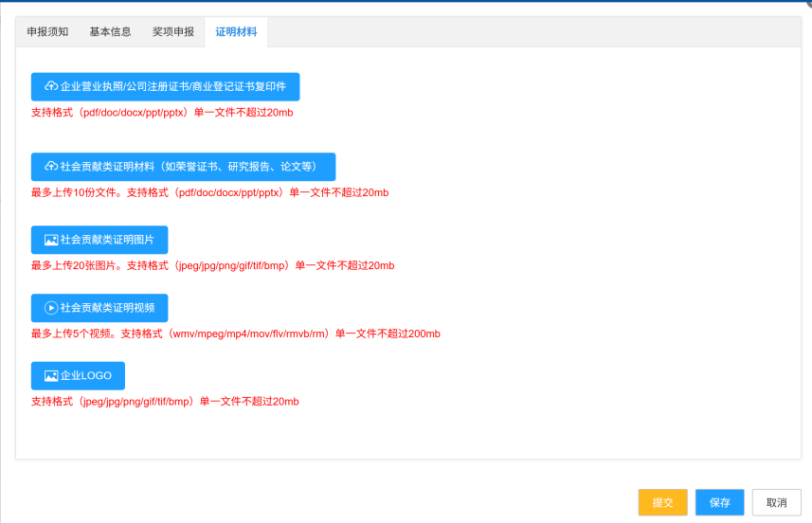Open the 基本信息 tab
Image resolution: width=812 pixels, height=523 pixels.
click(110, 32)
